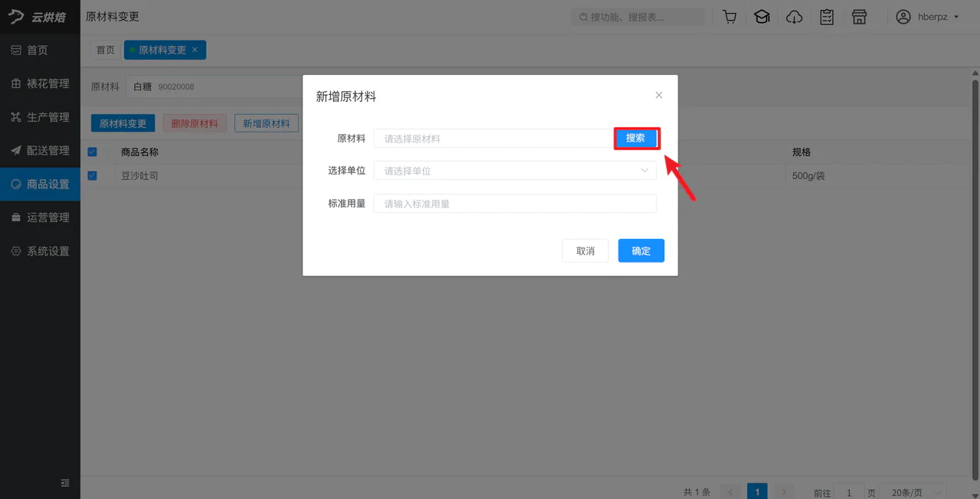
Task: Click the 原材料变更 blue button
Action: (123, 123)
